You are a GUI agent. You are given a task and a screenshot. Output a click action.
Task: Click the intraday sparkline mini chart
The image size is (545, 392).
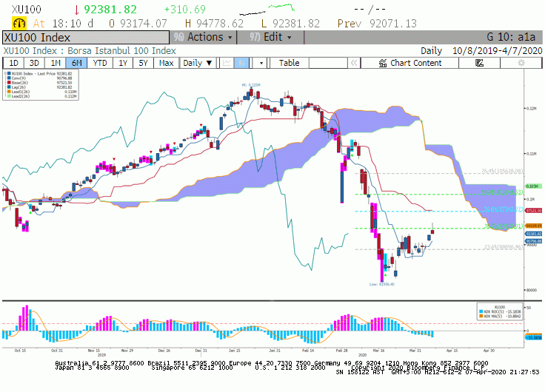267,10
